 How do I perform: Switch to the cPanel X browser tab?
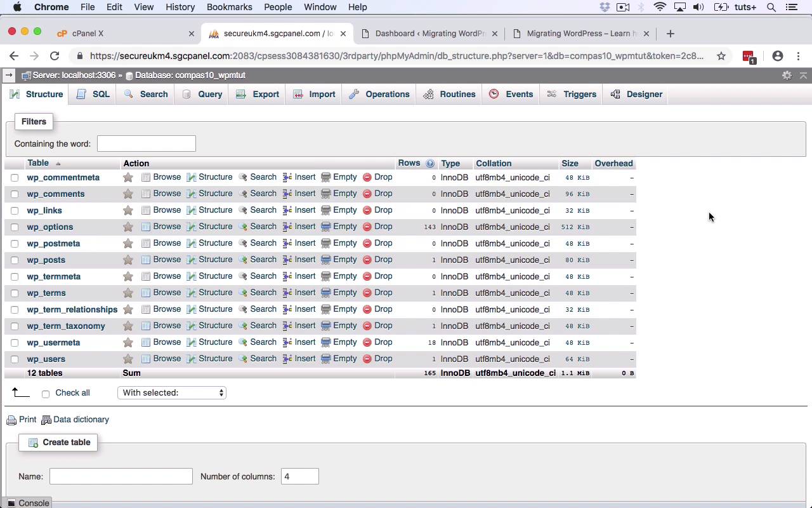coord(124,34)
